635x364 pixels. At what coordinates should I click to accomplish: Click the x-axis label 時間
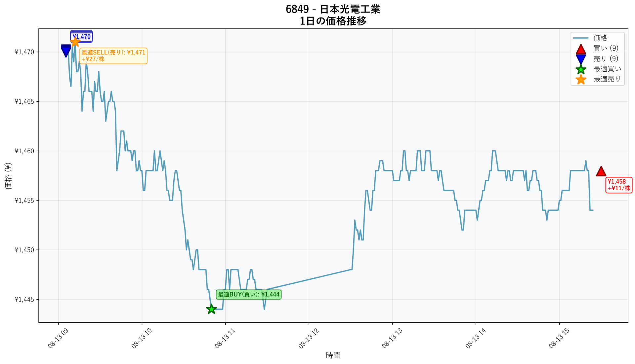click(x=333, y=355)
